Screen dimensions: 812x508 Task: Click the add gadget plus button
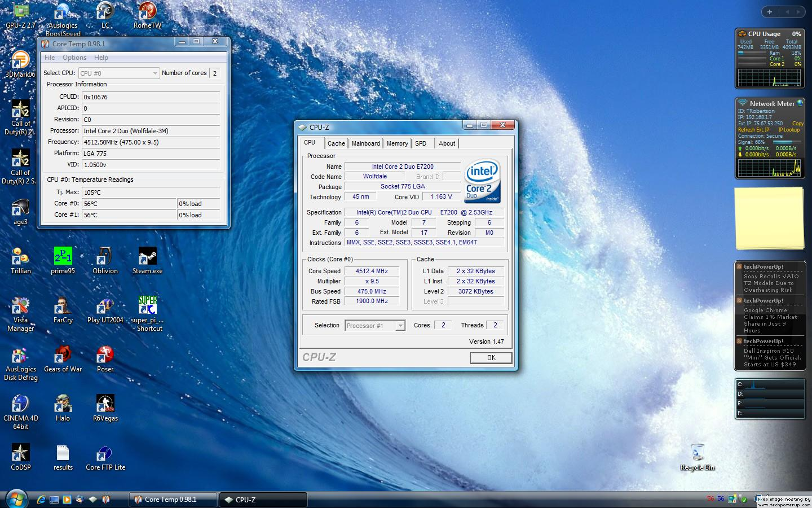click(770, 12)
